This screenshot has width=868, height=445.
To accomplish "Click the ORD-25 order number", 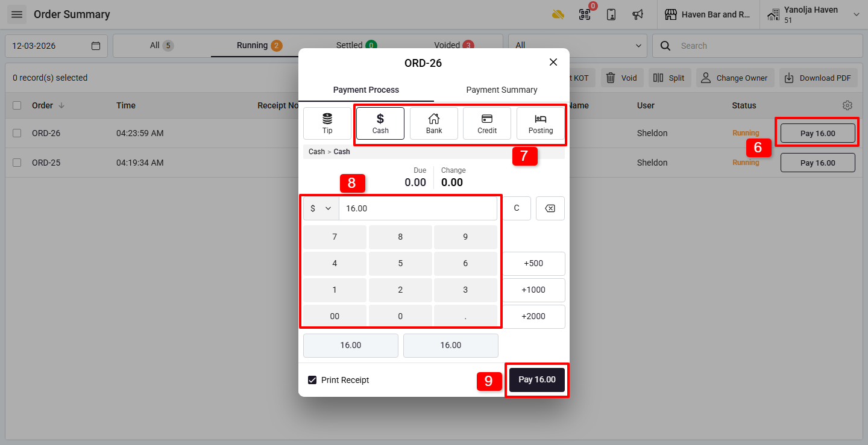I will tap(46, 163).
